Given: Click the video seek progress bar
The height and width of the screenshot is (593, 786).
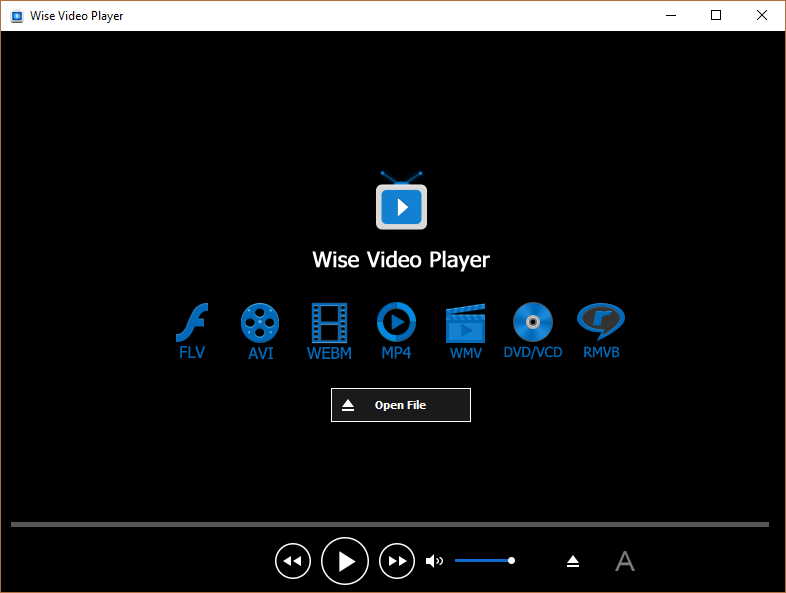Looking at the screenshot, I should click(x=390, y=524).
